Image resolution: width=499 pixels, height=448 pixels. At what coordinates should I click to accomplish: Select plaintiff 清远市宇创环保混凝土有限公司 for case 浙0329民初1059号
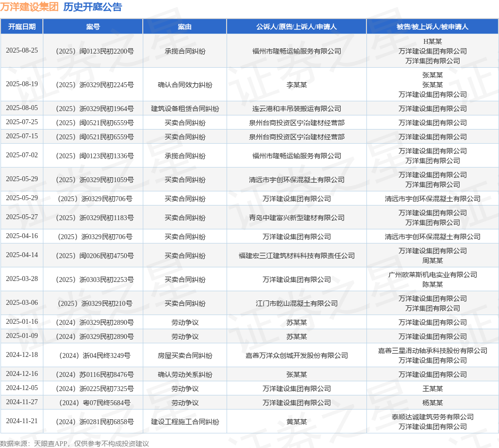click(x=297, y=180)
